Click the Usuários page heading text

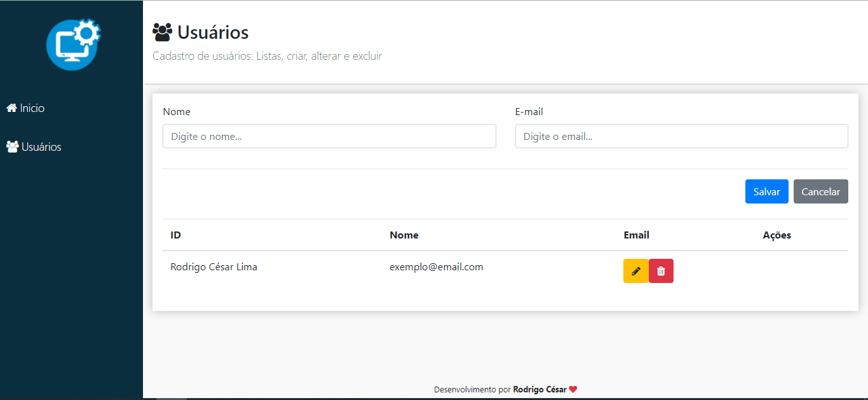tap(213, 32)
